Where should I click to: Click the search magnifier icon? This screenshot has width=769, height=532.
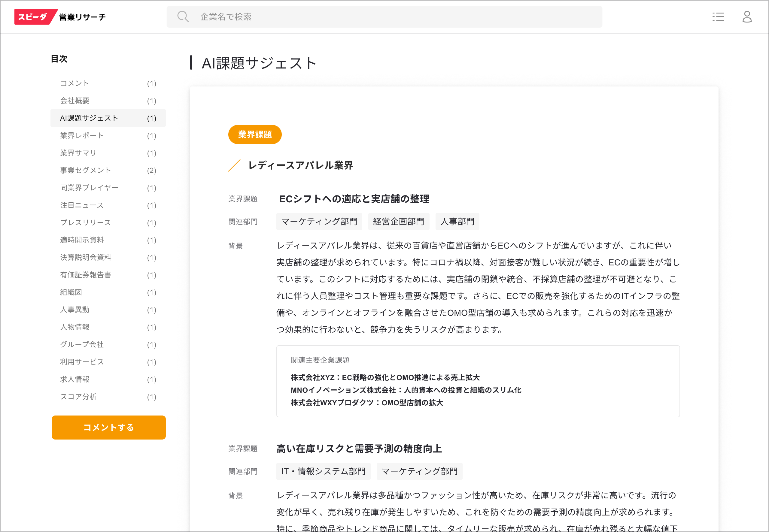tap(183, 17)
